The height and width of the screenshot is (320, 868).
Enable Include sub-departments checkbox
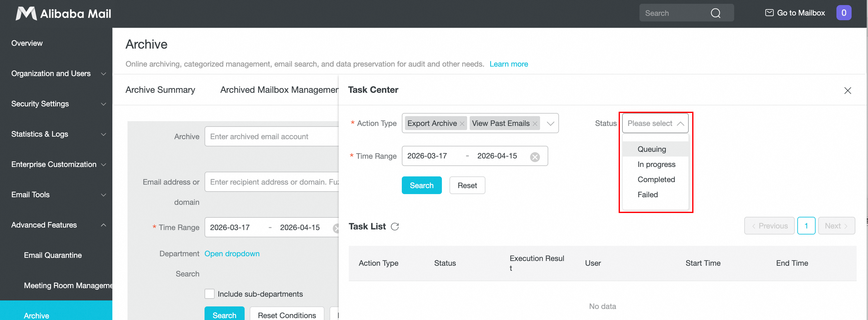pos(209,294)
